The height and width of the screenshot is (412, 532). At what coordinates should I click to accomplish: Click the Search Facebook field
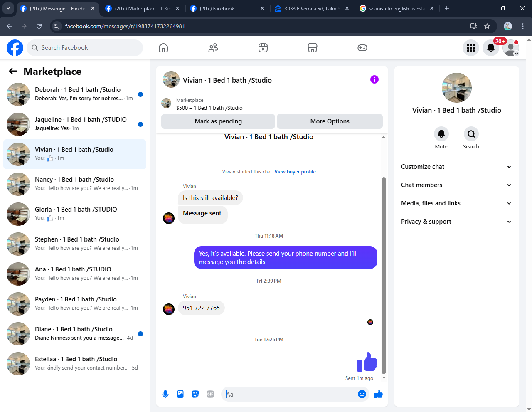(85, 48)
